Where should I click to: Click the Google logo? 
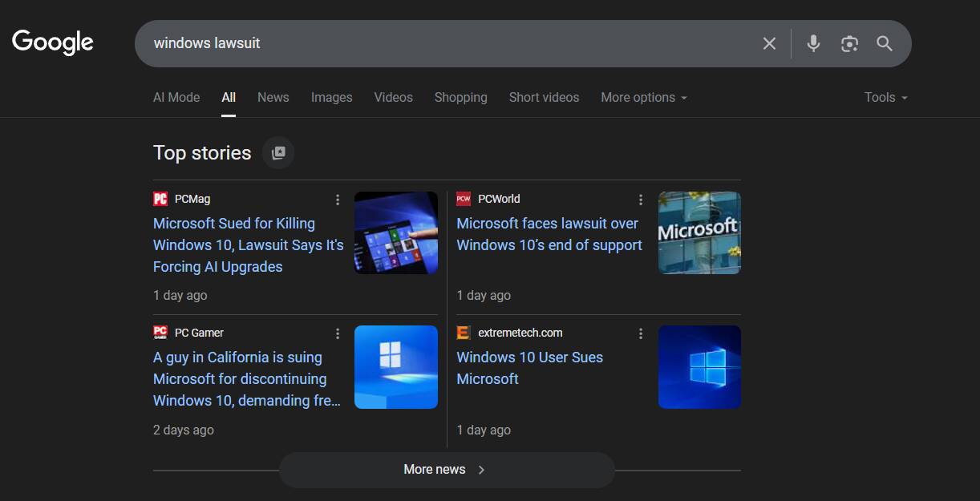click(x=53, y=42)
